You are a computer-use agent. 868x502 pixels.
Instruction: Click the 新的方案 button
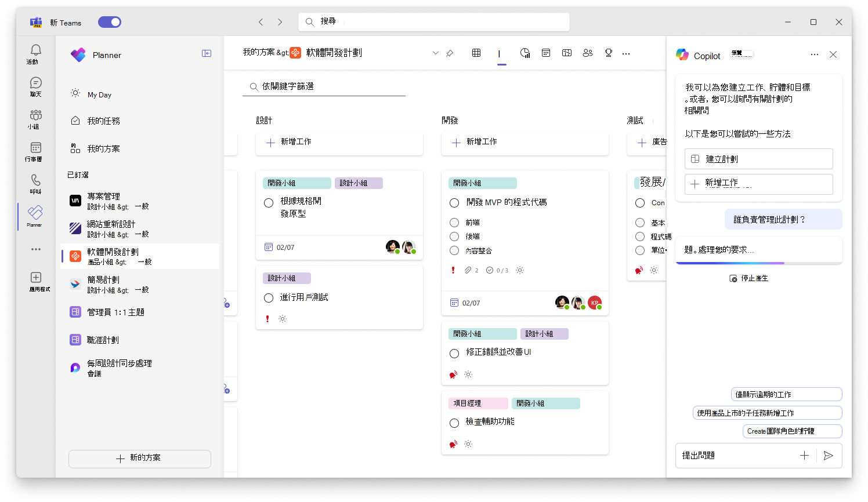coord(140,459)
